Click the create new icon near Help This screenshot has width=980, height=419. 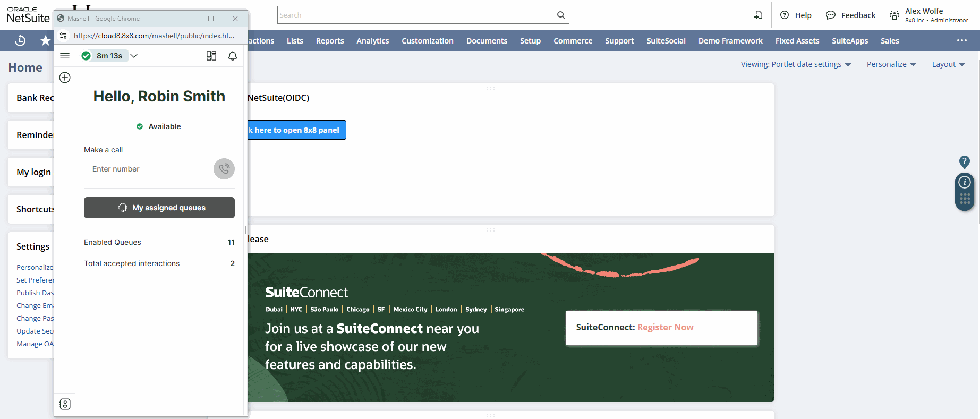[759, 15]
